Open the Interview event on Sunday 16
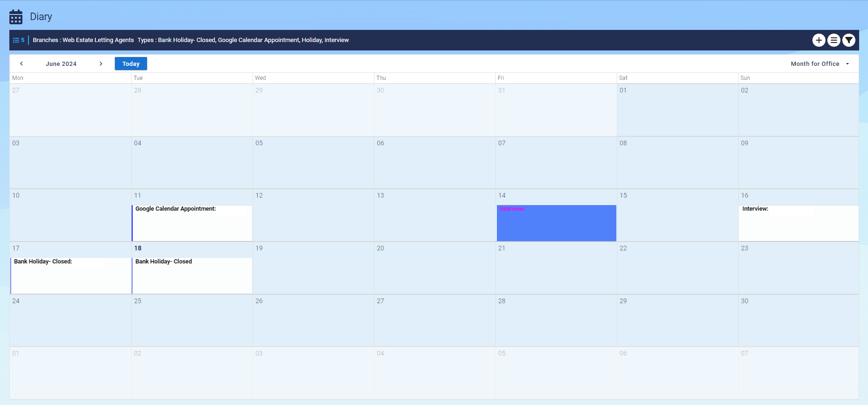Viewport: 868px width, 405px height. pos(798,223)
